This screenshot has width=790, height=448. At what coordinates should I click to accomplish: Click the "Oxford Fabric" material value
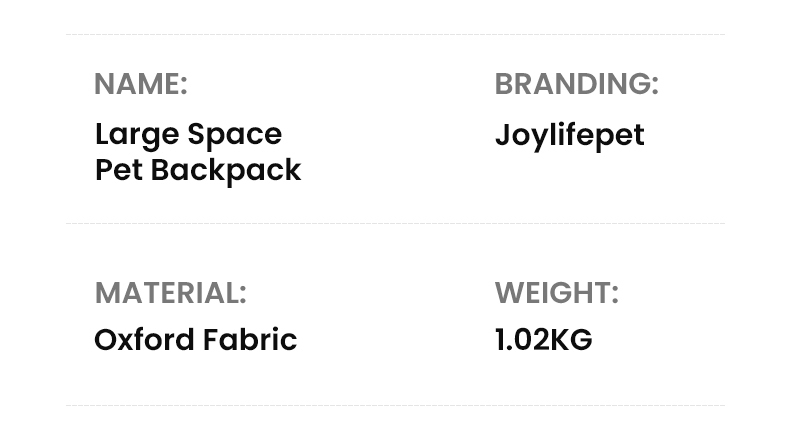pos(195,340)
